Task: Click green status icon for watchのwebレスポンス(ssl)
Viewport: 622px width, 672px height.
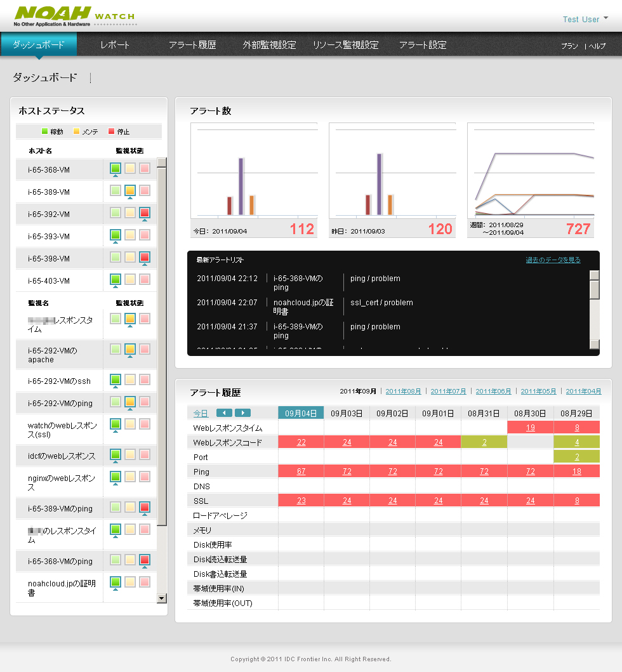Action: click(x=116, y=424)
